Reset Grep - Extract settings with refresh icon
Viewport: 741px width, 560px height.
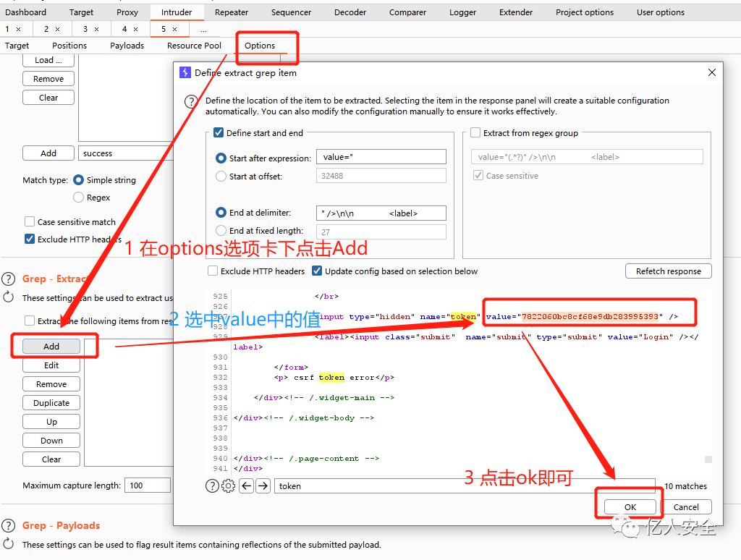(x=9, y=297)
